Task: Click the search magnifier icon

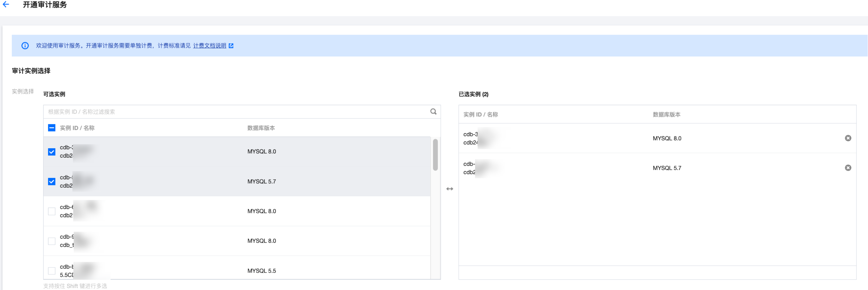Action: [433, 111]
